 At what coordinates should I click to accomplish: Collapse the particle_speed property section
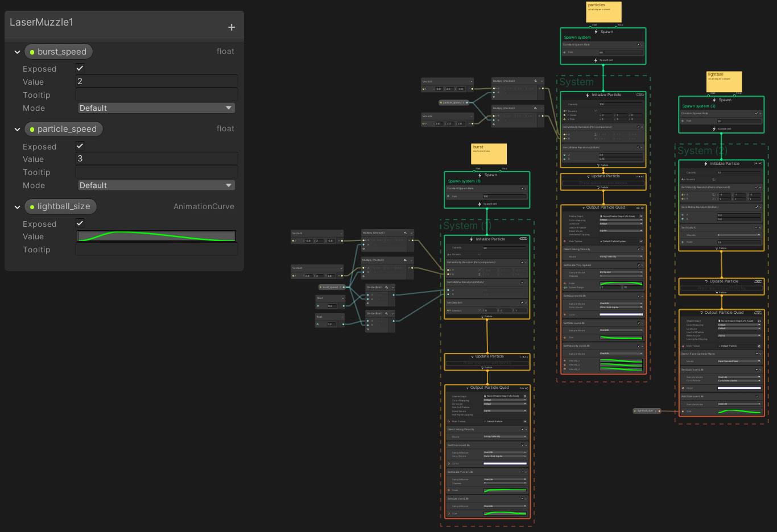17,130
